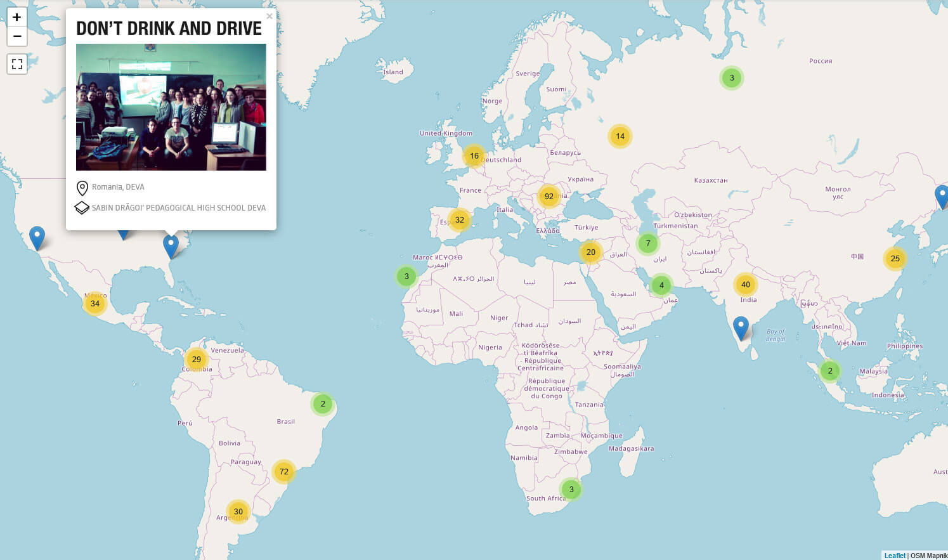The width and height of the screenshot is (948, 560).
Task: Select the blue marker in California
Action: (37, 236)
